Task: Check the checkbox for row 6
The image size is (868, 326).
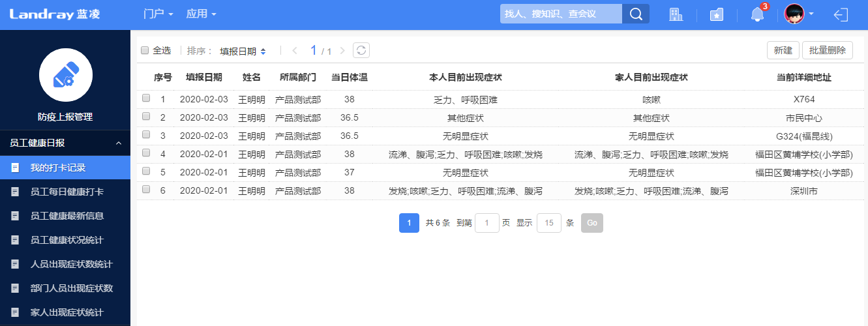Action: pyautogui.click(x=146, y=189)
